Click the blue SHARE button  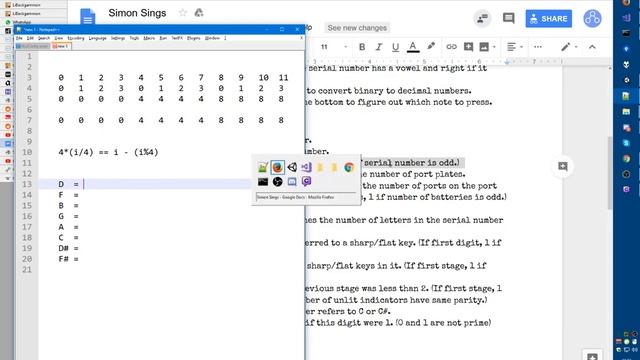coord(549,19)
